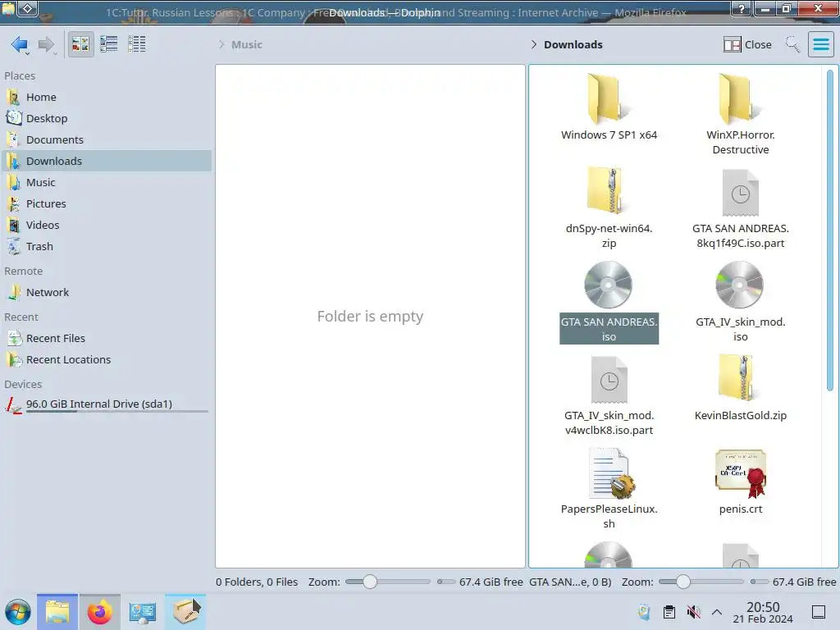Image resolution: width=840 pixels, height=630 pixels.
Task: Open Documents in Places sidebar
Action: [x=107, y=139]
